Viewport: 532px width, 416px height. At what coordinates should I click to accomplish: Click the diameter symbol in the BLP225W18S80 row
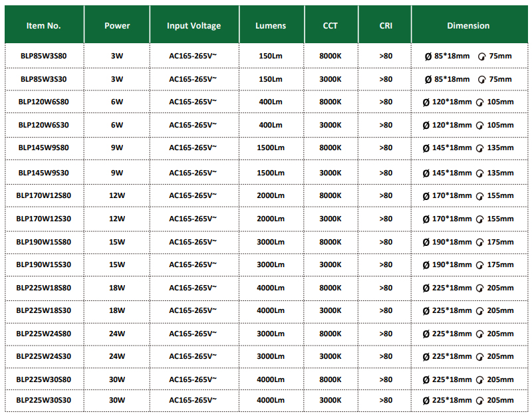point(426,288)
